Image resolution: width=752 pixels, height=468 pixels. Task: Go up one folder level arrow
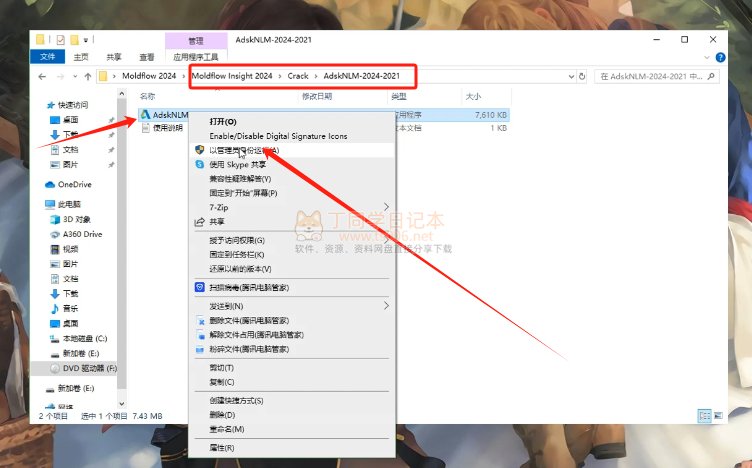88,77
